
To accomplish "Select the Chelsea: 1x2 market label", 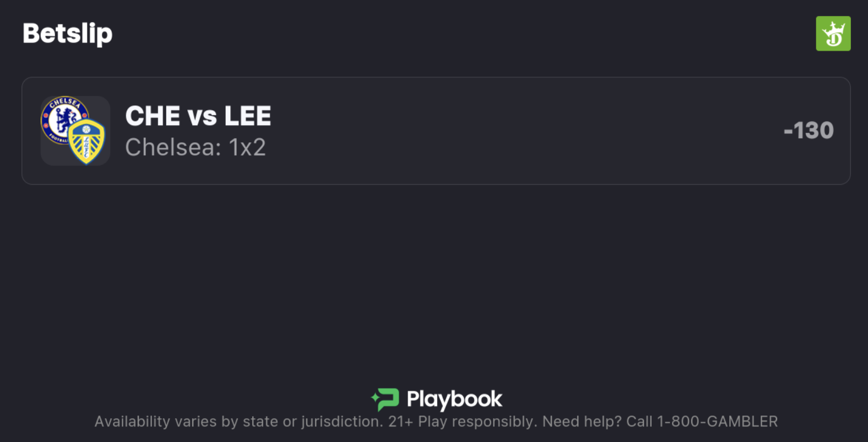I will pyautogui.click(x=196, y=147).
